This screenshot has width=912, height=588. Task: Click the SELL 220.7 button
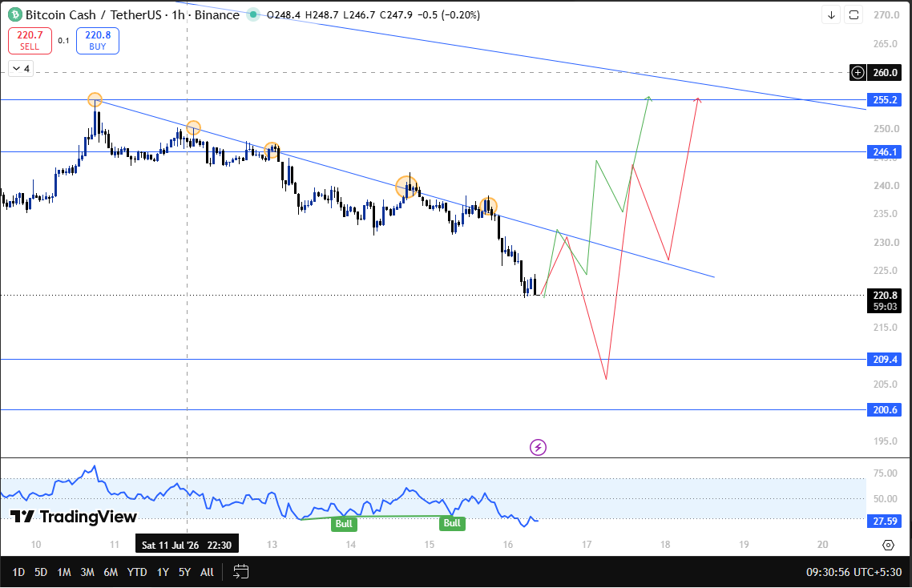click(x=30, y=41)
